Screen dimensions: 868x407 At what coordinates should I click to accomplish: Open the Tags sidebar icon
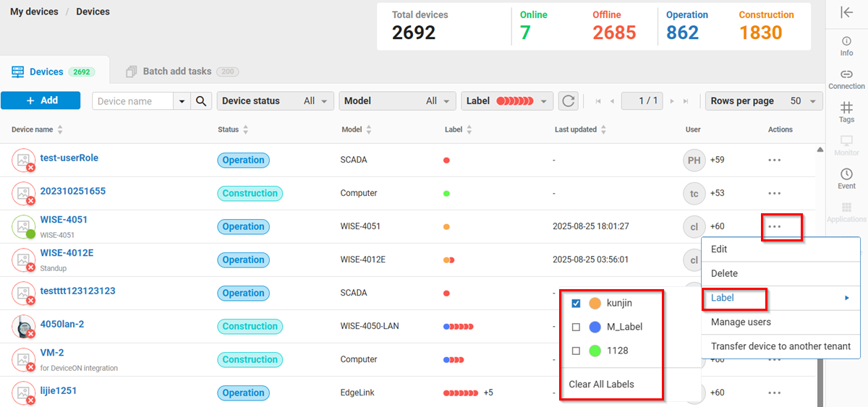[x=846, y=111]
